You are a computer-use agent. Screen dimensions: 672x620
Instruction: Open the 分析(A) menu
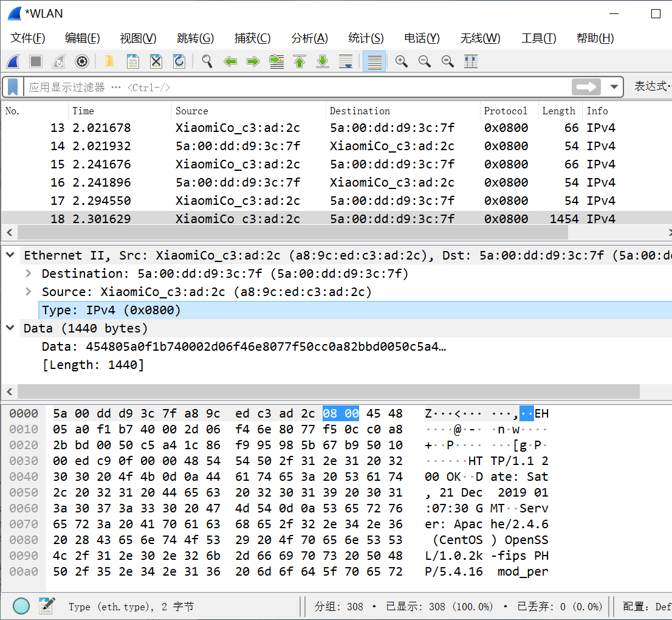[x=309, y=38]
